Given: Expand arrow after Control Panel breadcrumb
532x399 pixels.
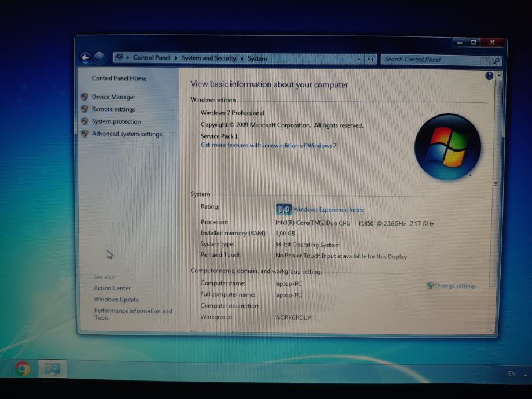Looking at the screenshot, I should [176, 58].
